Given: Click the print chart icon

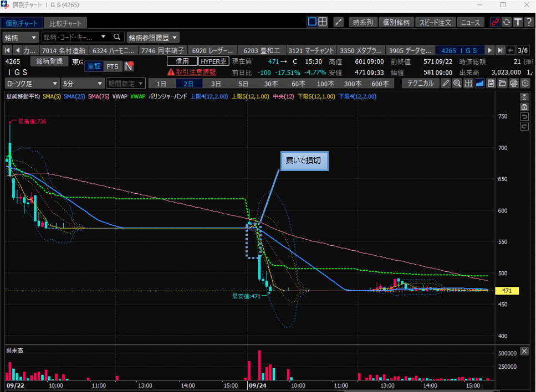Looking at the screenshot, I should pos(514,84).
